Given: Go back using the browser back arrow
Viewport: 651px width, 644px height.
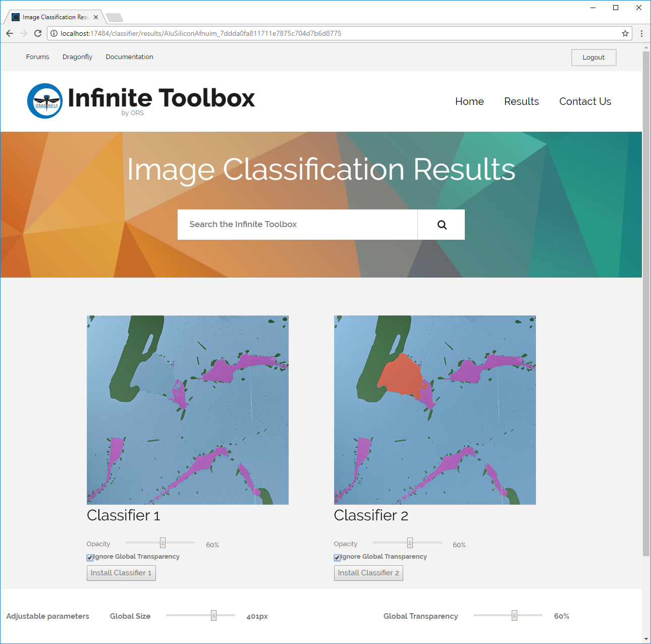Looking at the screenshot, I should coord(10,33).
